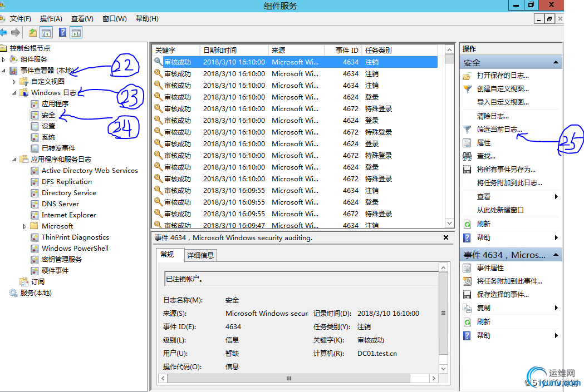Collapse the Windows 日志 node
Screen dimensions: 584x392
tap(14, 93)
